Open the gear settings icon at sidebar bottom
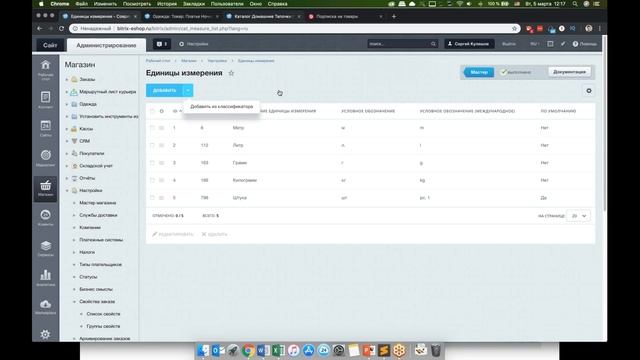Image resolution: width=640 pixels, height=360 pixels. coord(45,334)
